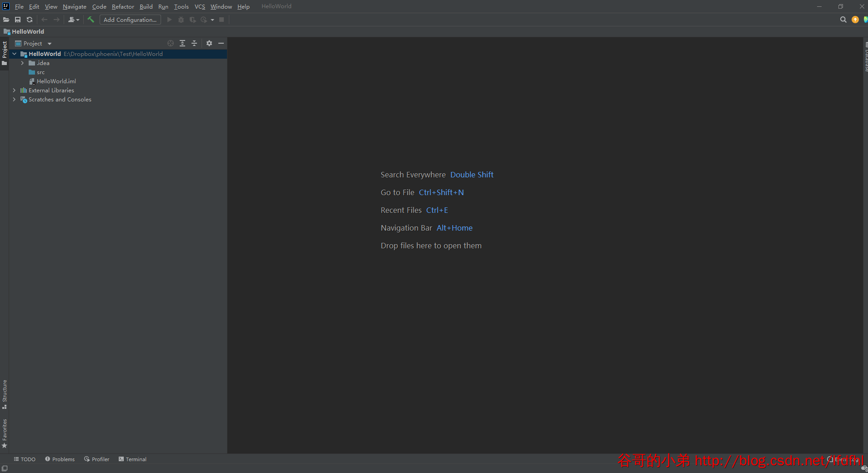
Task: Click the Profiler run icon in toolbar
Action: coord(204,20)
